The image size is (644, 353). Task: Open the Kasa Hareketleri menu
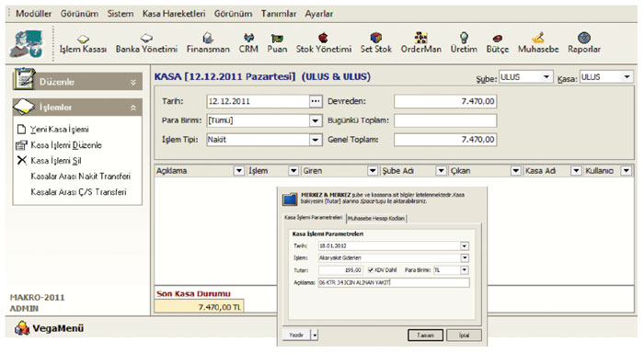(174, 14)
